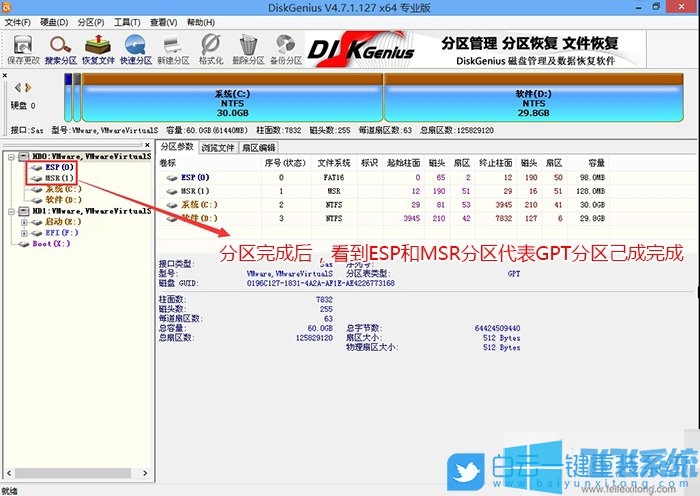Switch to the 扇区编辑 tab

[258, 148]
